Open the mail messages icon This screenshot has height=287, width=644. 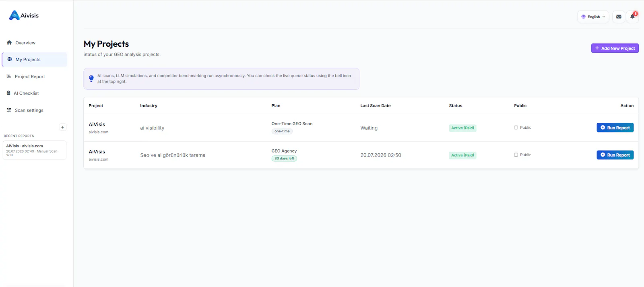tap(619, 17)
